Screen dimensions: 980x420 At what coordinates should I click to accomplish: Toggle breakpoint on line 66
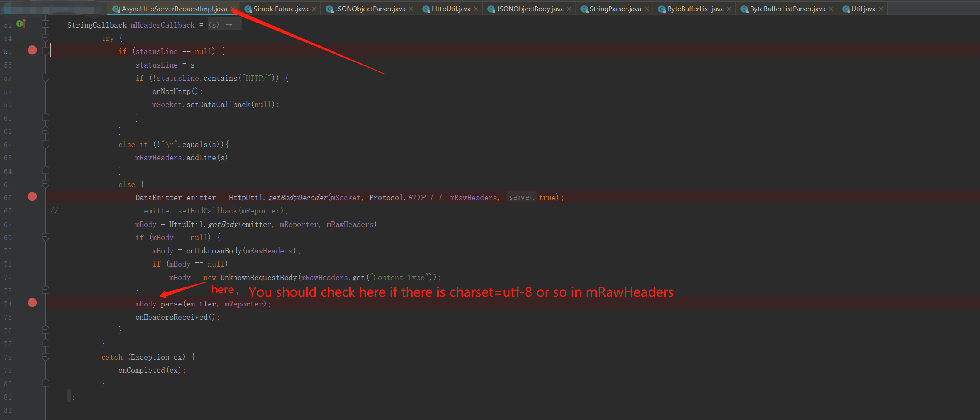pos(32,196)
